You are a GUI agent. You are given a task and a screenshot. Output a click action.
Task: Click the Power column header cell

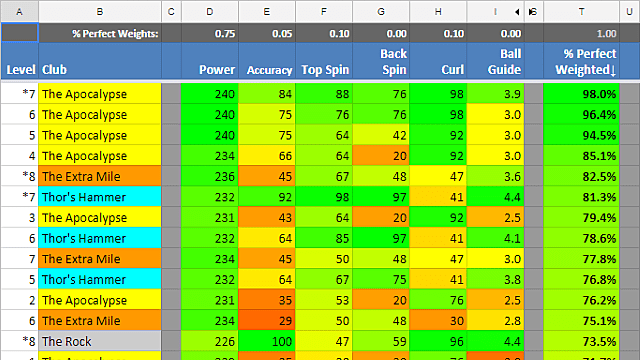coord(210,61)
